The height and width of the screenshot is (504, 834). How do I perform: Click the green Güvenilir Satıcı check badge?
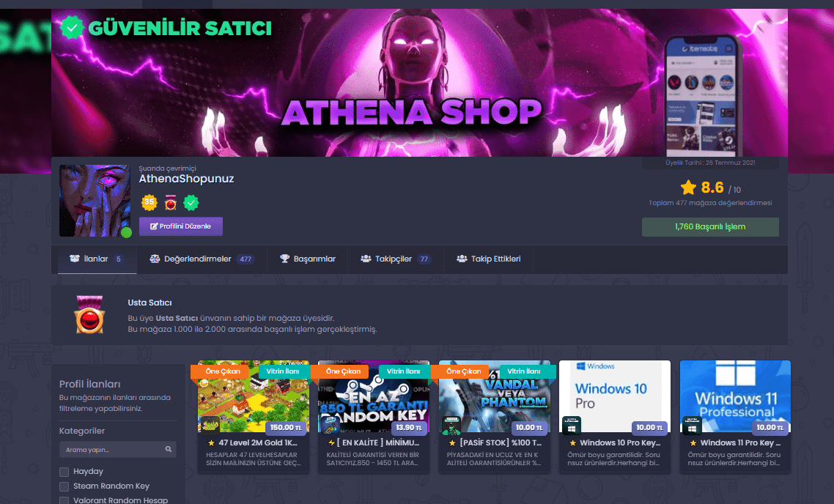pyautogui.click(x=72, y=27)
